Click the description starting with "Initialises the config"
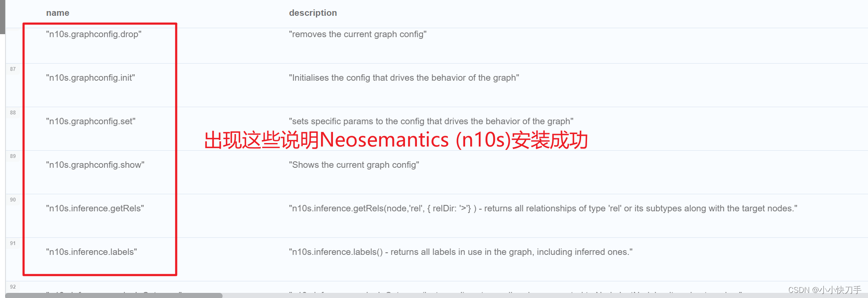868x298 pixels. (404, 78)
